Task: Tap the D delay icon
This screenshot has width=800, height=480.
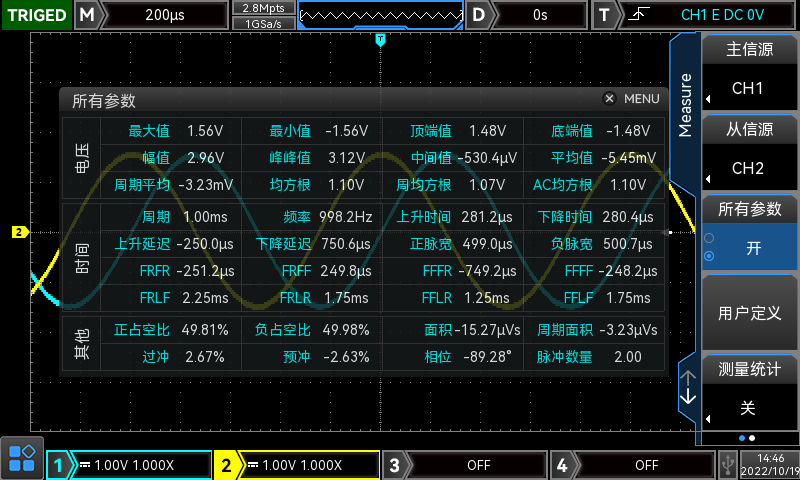Action: [x=481, y=15]
